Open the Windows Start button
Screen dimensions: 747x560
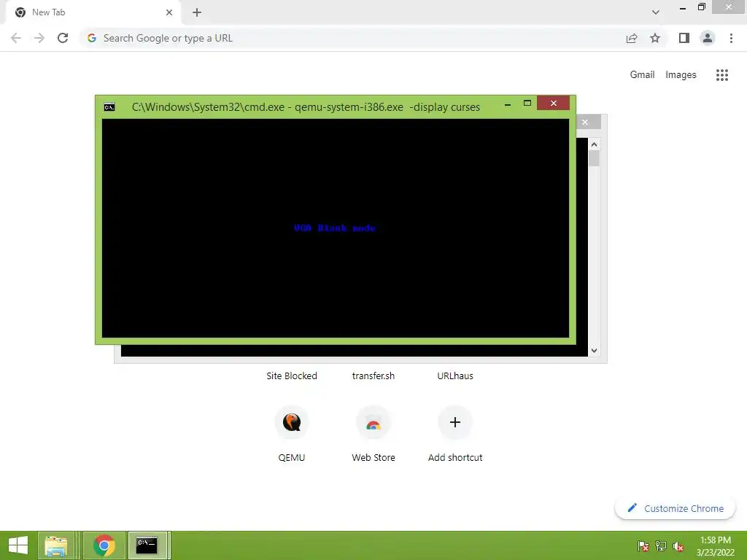click(x=18, y=545)
